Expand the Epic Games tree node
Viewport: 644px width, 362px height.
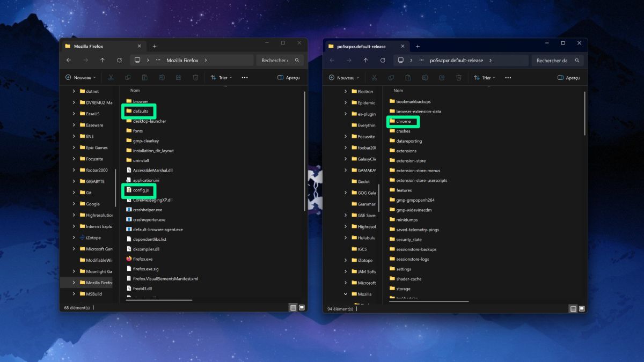pos(74,147)
